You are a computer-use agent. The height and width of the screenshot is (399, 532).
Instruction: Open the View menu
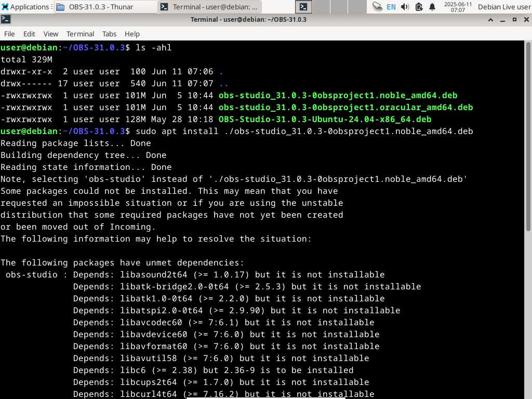(50, 34)
